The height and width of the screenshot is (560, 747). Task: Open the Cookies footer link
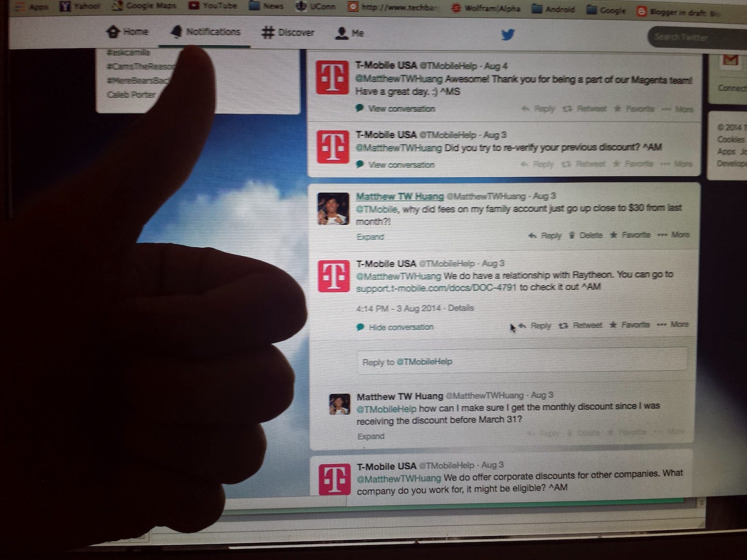point(731,140)
